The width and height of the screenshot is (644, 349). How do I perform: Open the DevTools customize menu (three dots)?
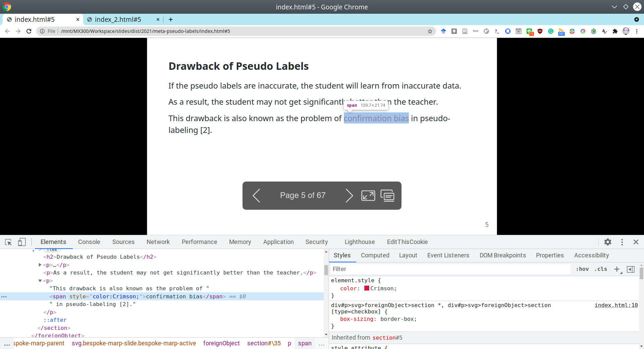click(x=622, y=242)
